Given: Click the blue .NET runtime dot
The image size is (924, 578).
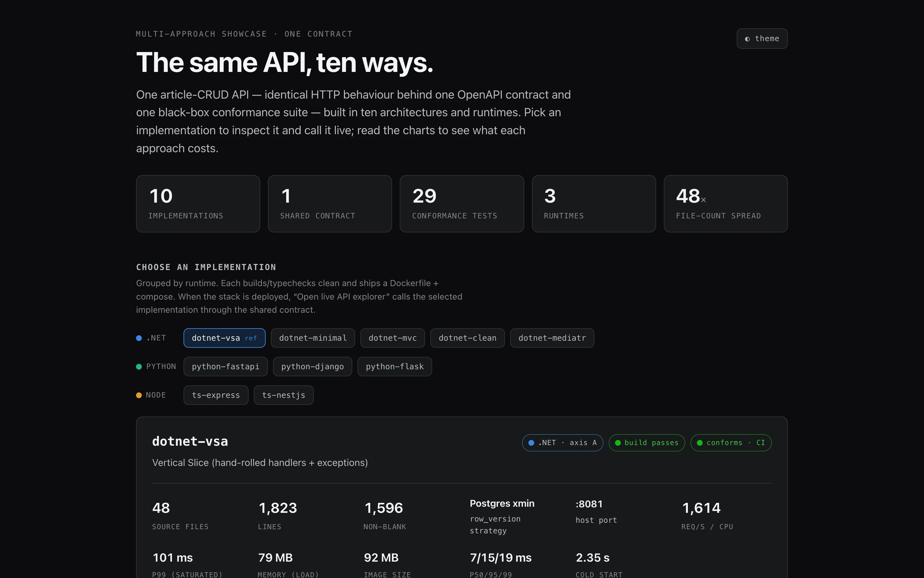Looking at the screenshot, I should (x=139, y=338).
